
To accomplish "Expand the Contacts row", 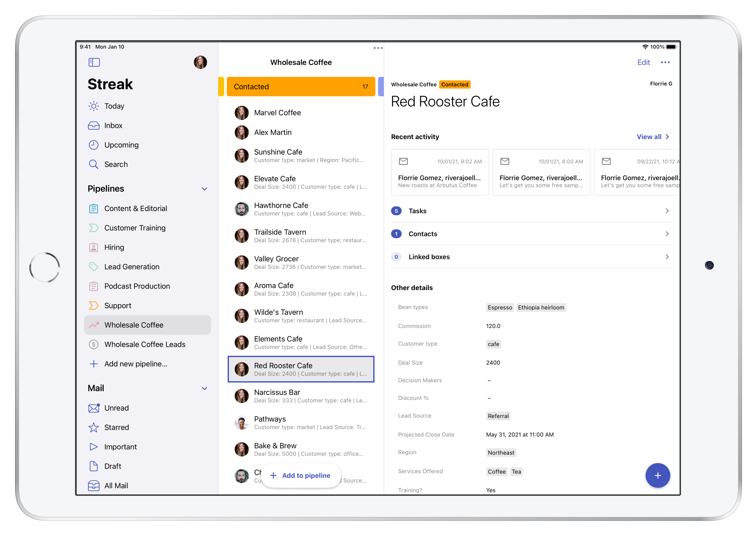I will pyautogui.click(x=531, y=234).
